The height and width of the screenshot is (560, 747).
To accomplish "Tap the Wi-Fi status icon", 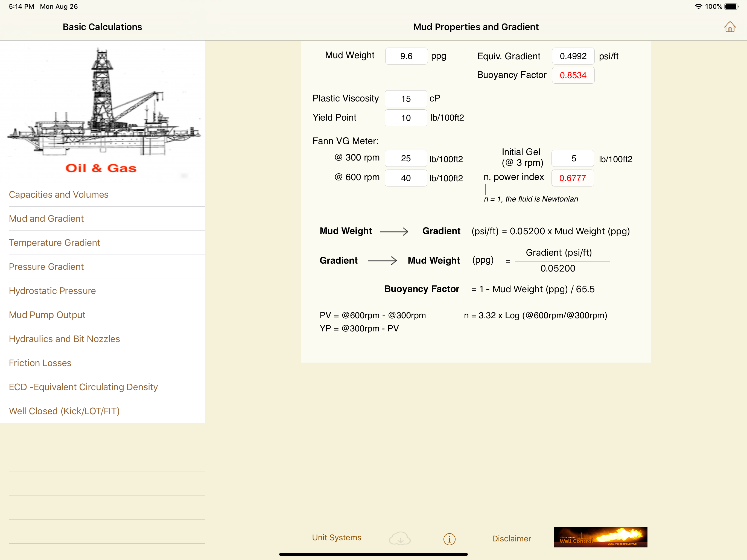I will coord(698,6).
